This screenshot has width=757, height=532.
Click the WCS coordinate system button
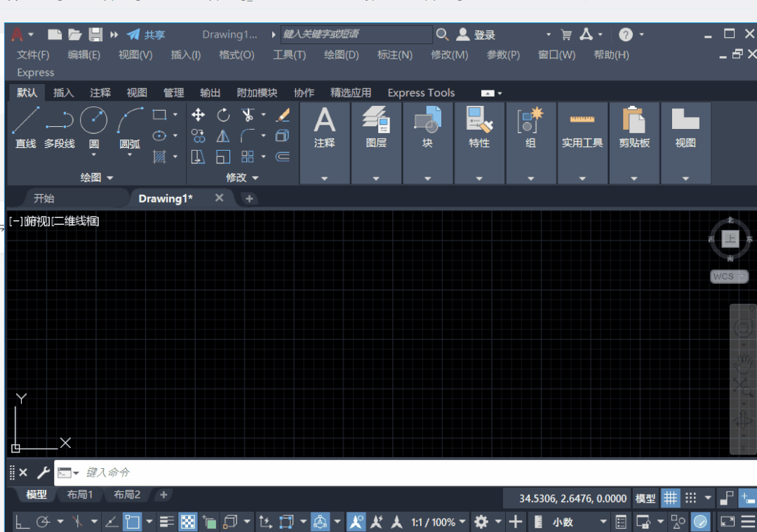tap(728, 276)
